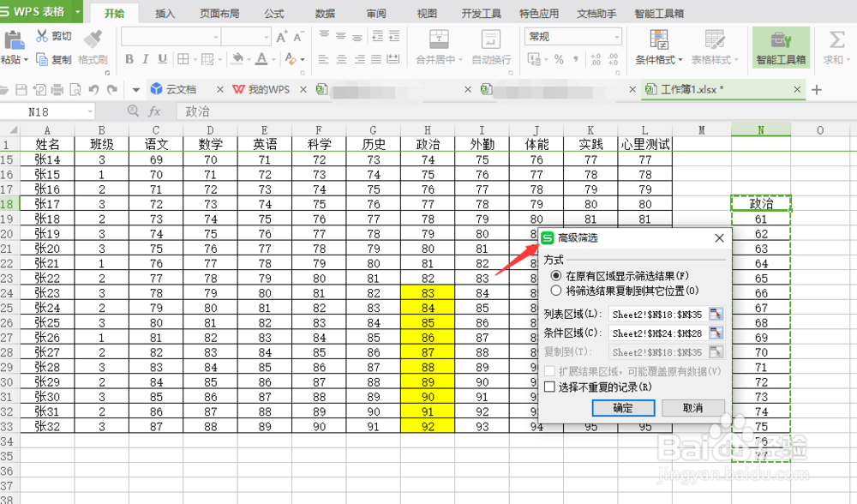Click the 取消 button to cancel filtering
Image resolution: width=857 pixels, height=504 pixels.
(694, 407)
